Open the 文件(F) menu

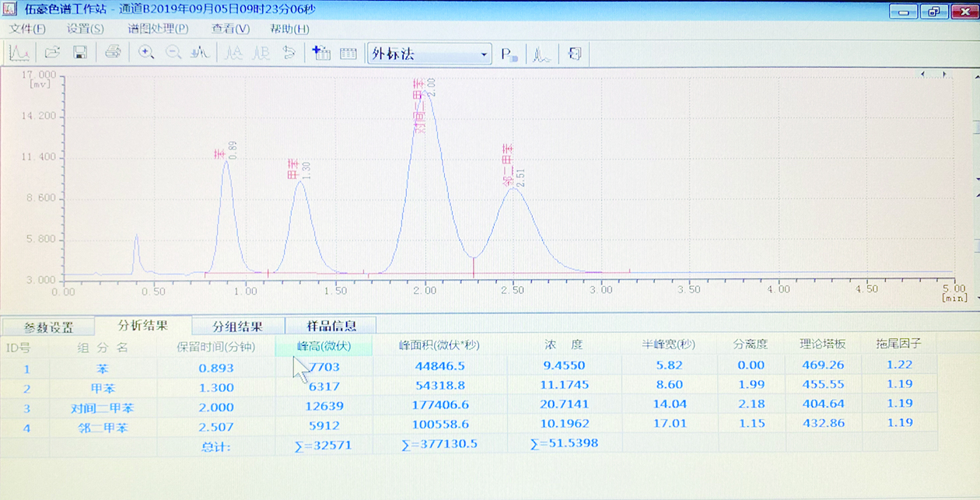click(27, 29)
